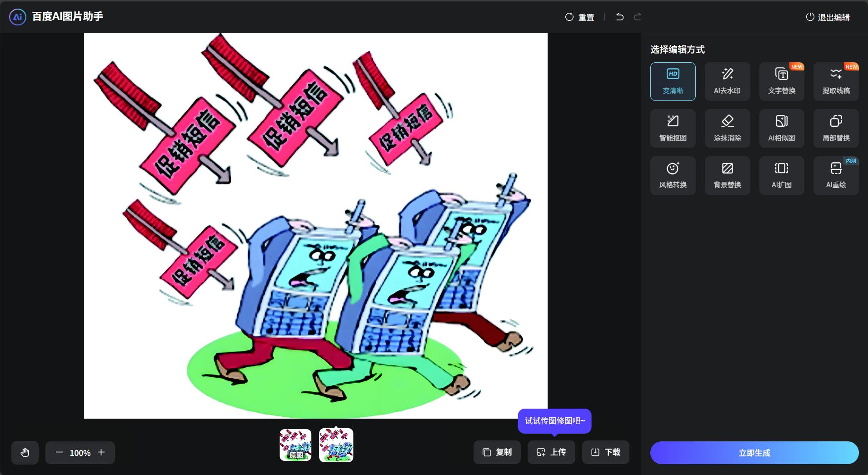The height and width of the screenshot is (475, 868).
Task: Choose the AI去水印 watermark removal tool
Action: point(727,81)
